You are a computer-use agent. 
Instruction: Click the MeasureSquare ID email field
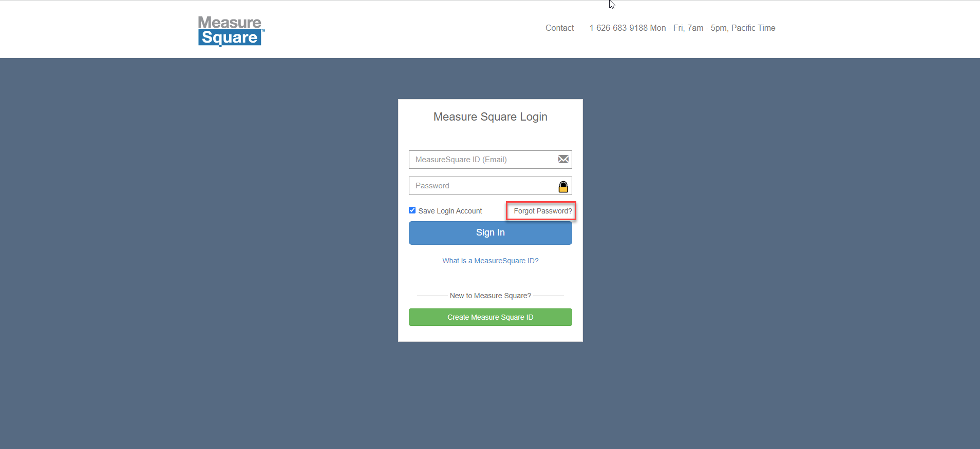pos(490,160)
